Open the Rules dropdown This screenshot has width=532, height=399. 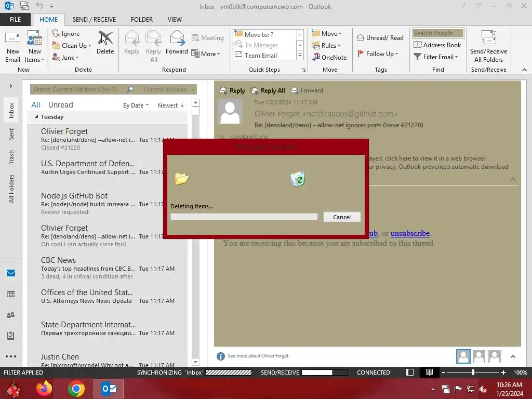[326, 46]
